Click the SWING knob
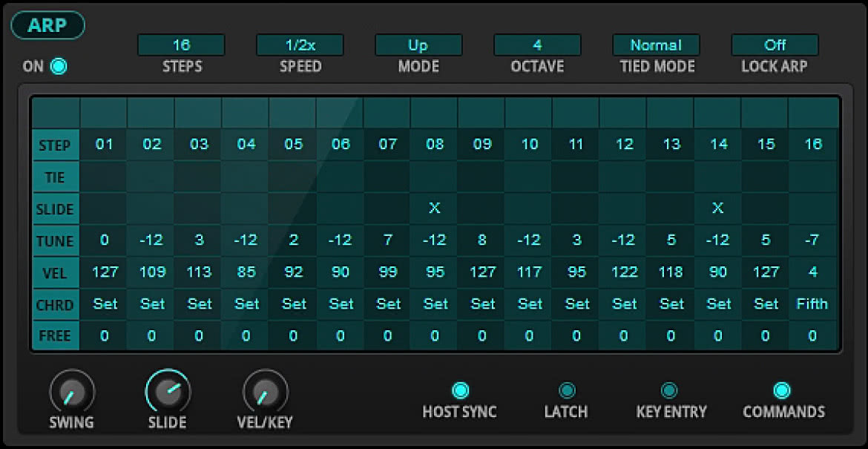The width and height of the screenshot is (868, 449). click(x=72, y=392)
